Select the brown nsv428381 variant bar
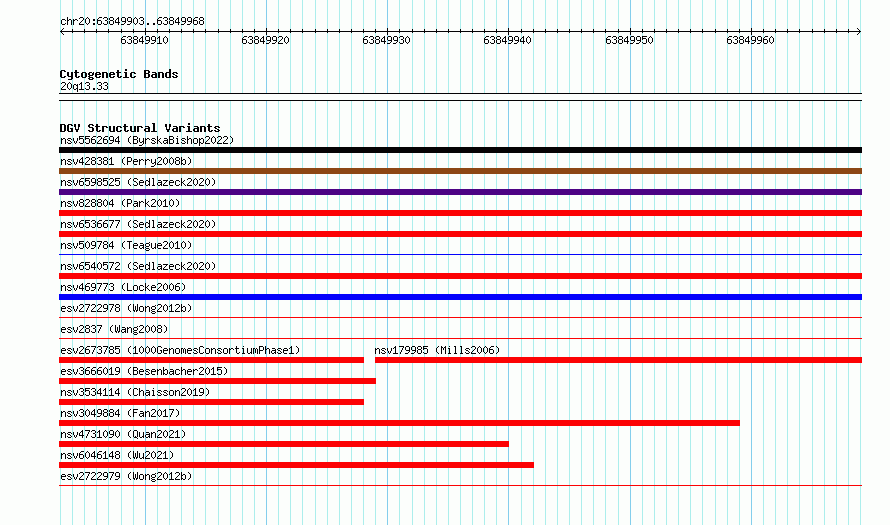This screenshot has width=890, height=525. point(460,171)
